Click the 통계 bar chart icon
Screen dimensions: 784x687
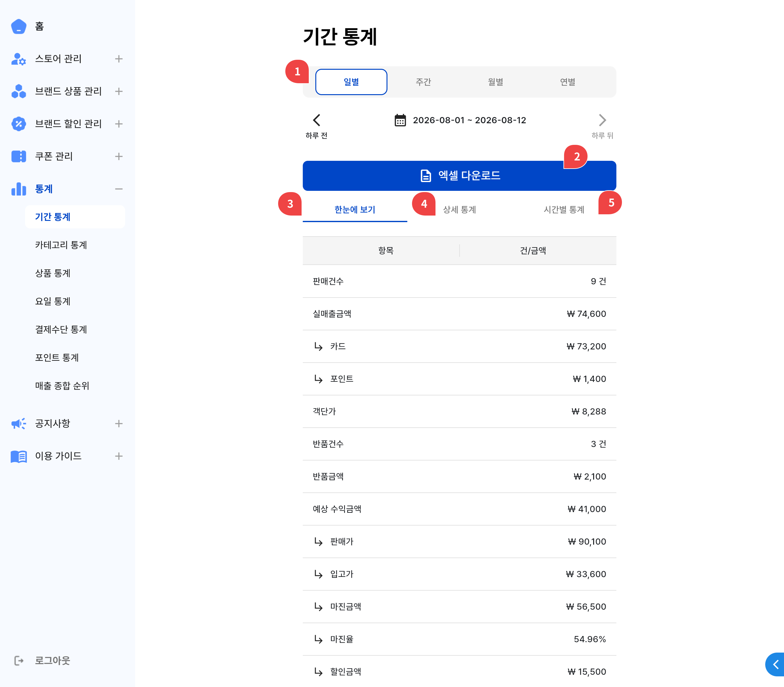pyautogui.click(x=18, y=189)
